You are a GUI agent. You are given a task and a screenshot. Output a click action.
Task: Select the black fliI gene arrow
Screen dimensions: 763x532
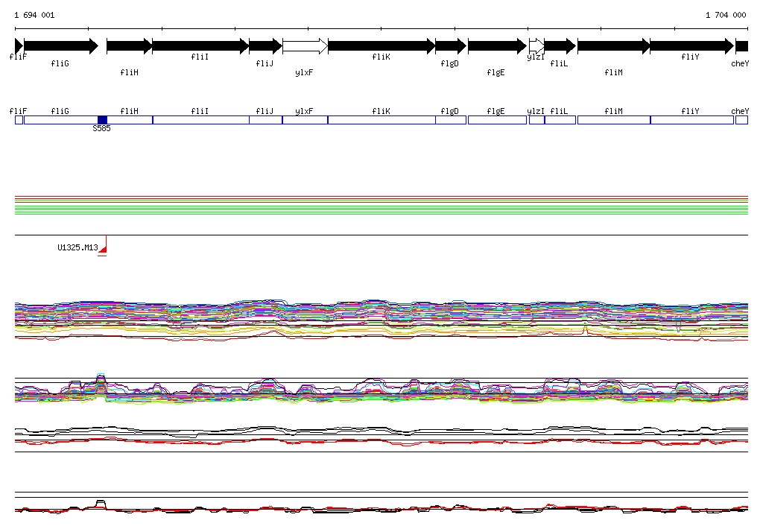tap(200, 46)
